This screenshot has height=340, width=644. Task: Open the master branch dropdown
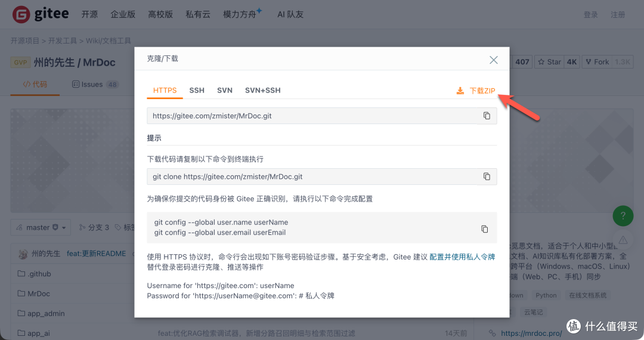click(x=41, y=227)
